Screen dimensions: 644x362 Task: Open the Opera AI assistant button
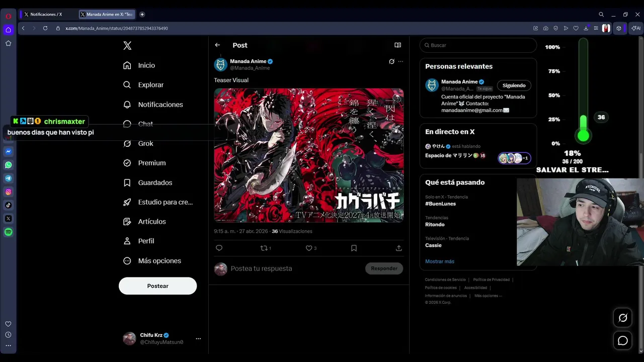(636, 28)
